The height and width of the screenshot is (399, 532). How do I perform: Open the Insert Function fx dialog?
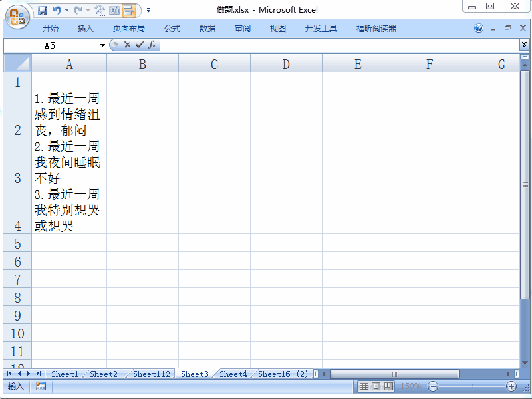point(152,45)
